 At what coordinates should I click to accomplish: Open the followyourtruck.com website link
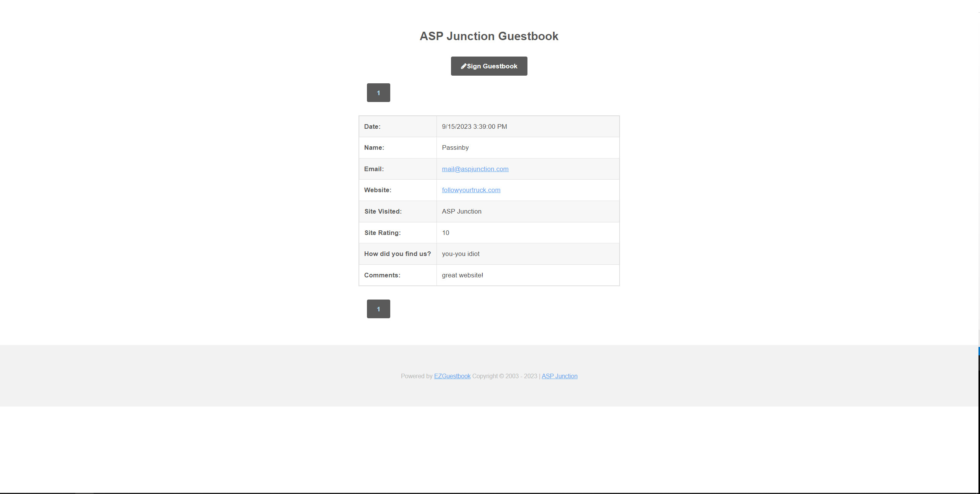[471, 190]
